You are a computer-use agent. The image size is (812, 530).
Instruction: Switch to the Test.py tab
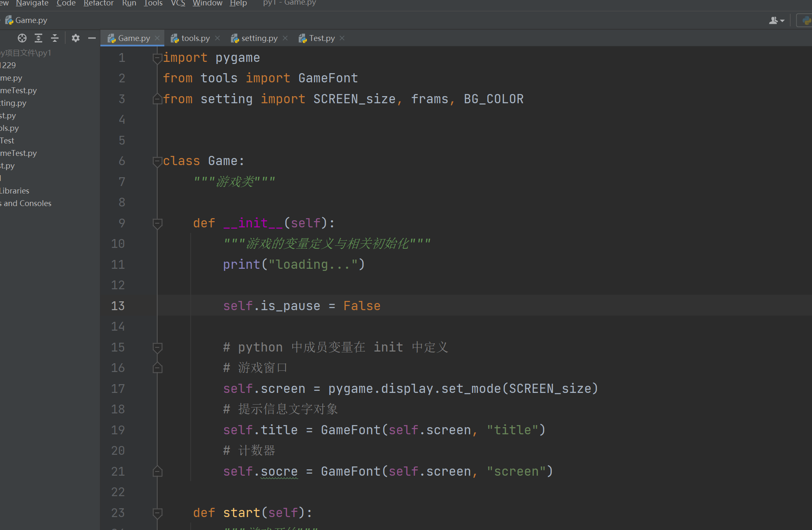click(x=322, y=38)
